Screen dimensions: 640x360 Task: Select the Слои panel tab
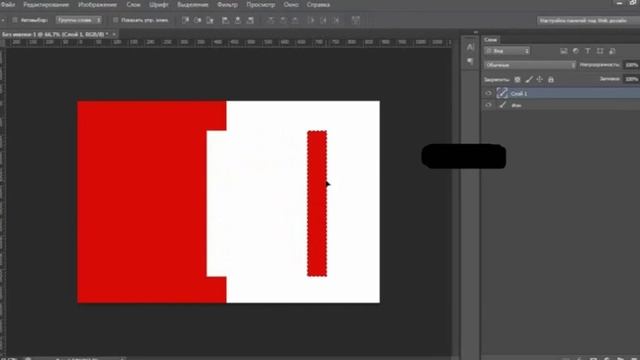pos(491,40)
